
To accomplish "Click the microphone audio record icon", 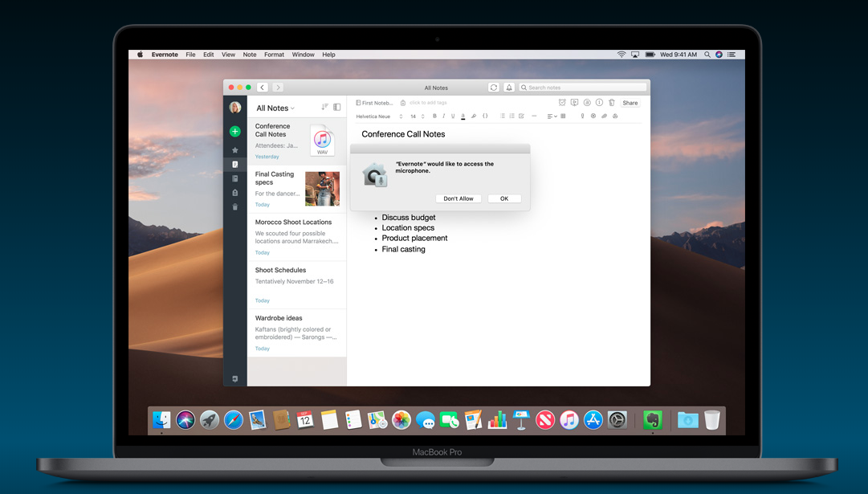I will (x=582, y=116).
